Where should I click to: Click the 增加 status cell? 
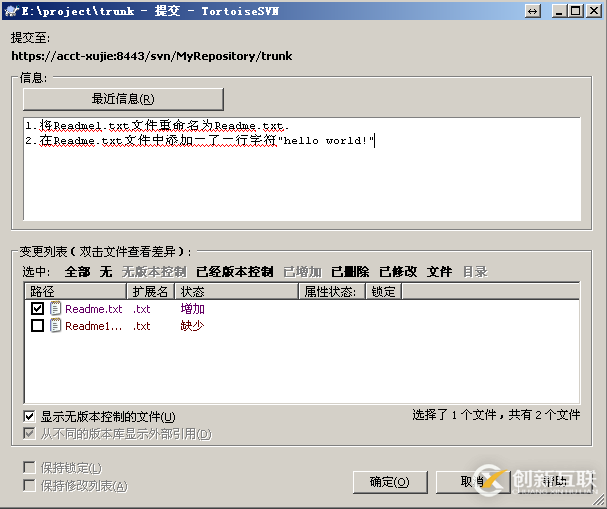pos(192,309)
